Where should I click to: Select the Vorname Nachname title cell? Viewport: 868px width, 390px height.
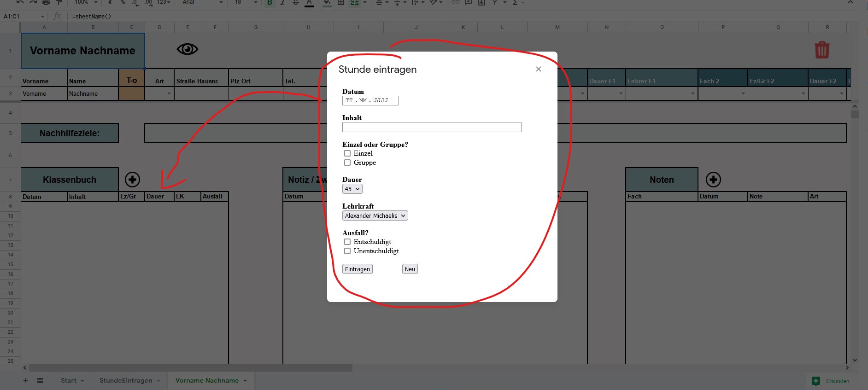pyautogui.click(x=83, y=51)
